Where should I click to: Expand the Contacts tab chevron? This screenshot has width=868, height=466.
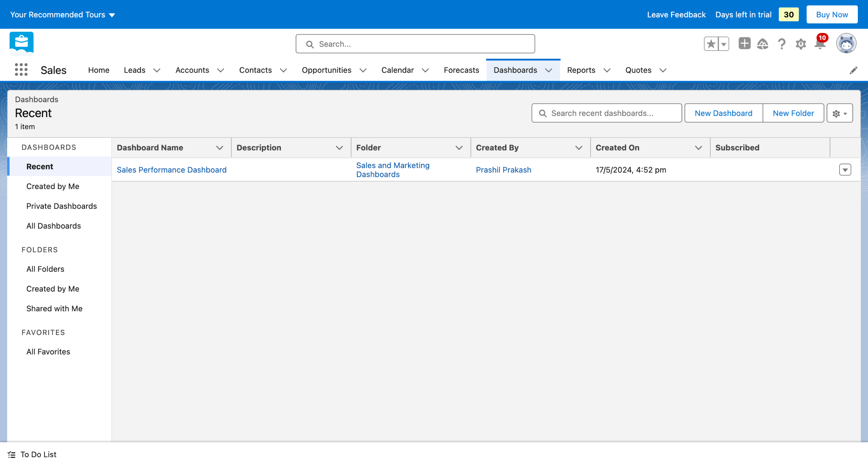283,70
